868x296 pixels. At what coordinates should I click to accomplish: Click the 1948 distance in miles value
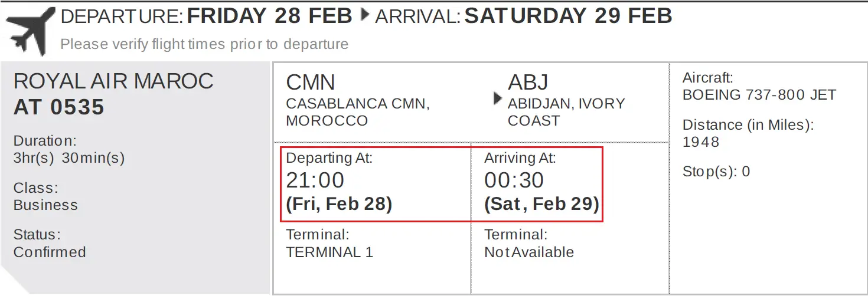(x=701, y=142)
